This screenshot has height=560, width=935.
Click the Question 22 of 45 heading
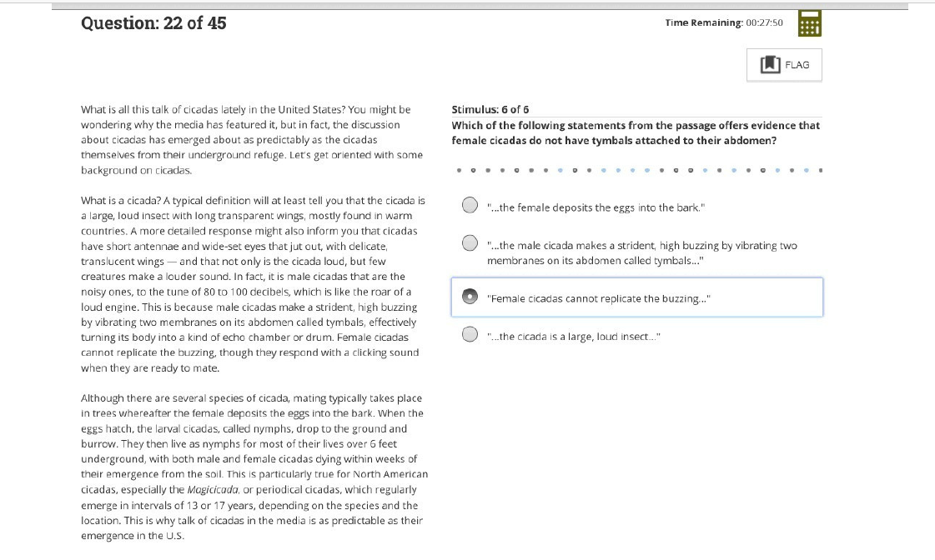point(153,22)
